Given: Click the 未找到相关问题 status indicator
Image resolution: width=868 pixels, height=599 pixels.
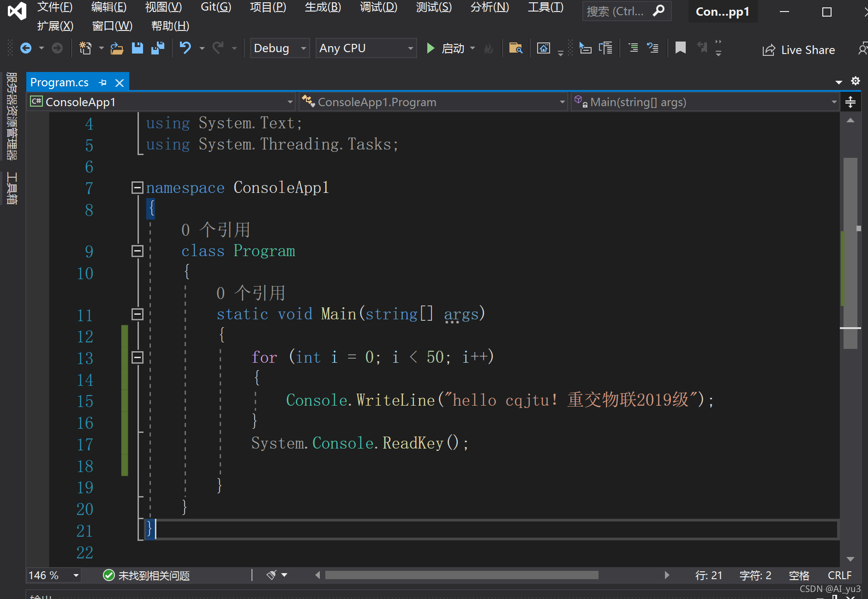Looking at the screenshot, I should click(x=147, y=575).
